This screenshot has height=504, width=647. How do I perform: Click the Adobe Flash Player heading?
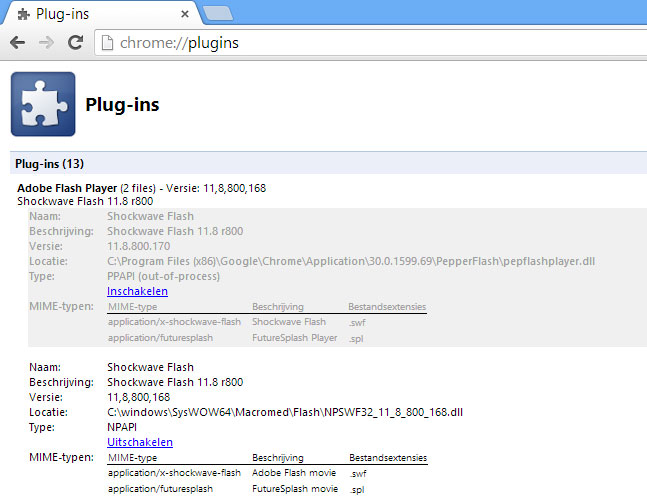[x=67, y=188]
